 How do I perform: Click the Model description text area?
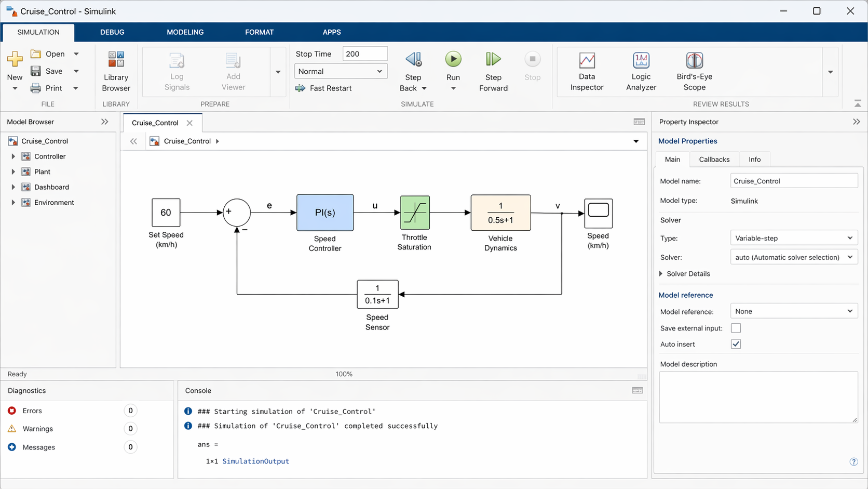(x=758, y=397)
